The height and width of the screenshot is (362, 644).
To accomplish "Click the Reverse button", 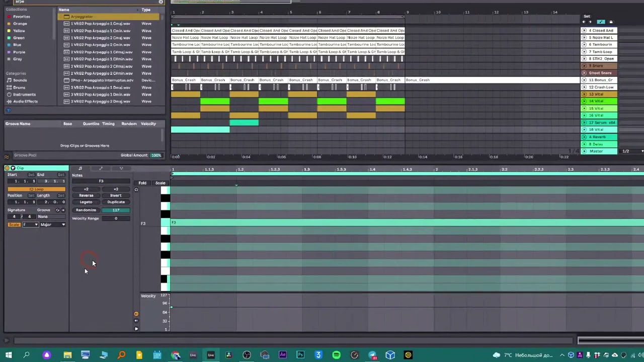I will [86, 196].
